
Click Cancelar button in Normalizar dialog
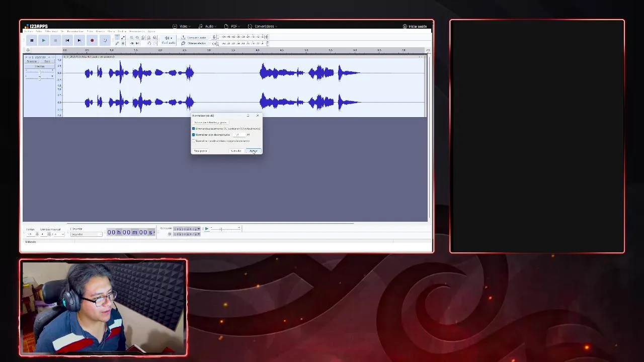(x=236, y=151)
